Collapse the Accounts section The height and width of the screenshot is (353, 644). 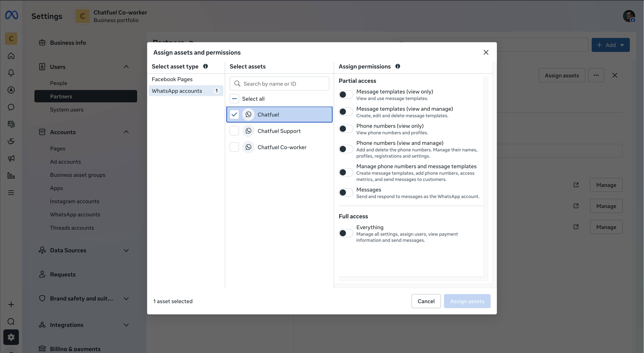pyautogui.click(x=126, y=132)
